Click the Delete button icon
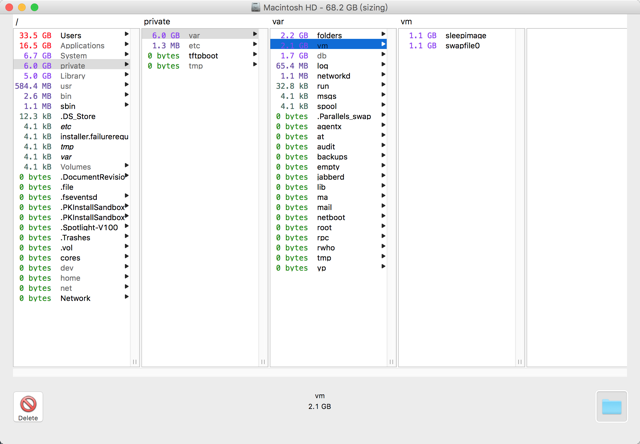 28,406
